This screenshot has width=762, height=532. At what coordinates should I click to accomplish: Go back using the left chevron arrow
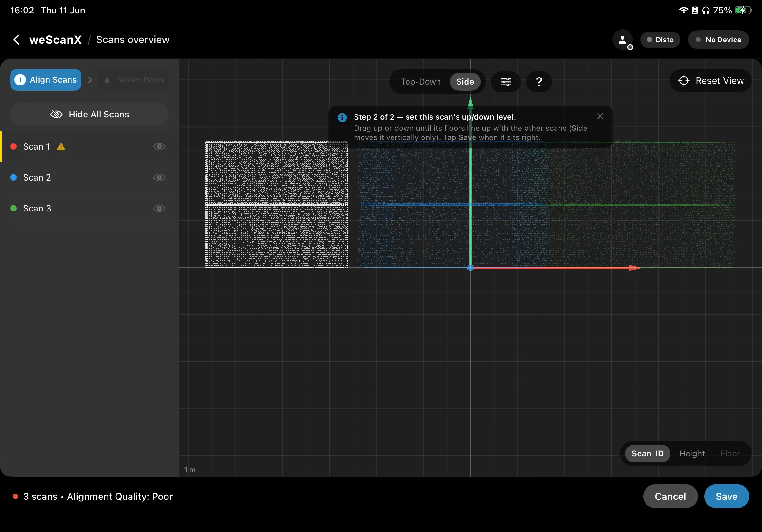click(x=16, y=40)
